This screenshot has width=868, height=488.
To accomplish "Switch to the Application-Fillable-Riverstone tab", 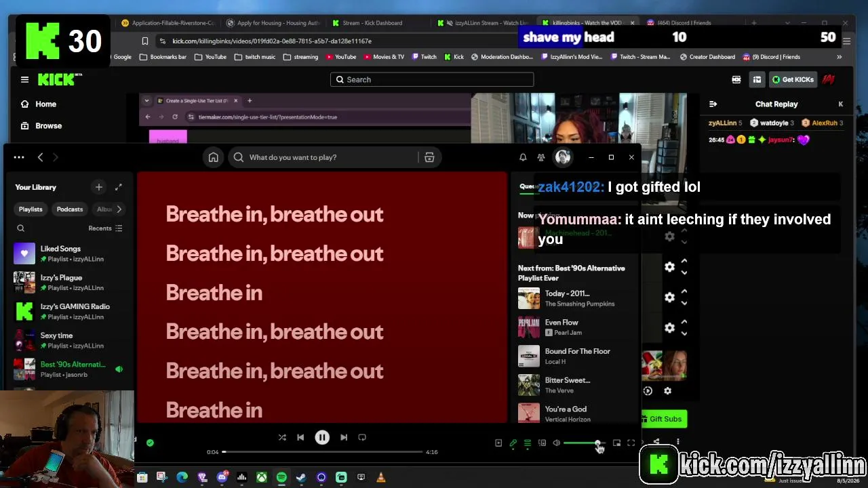I will [x=168, y=23].
